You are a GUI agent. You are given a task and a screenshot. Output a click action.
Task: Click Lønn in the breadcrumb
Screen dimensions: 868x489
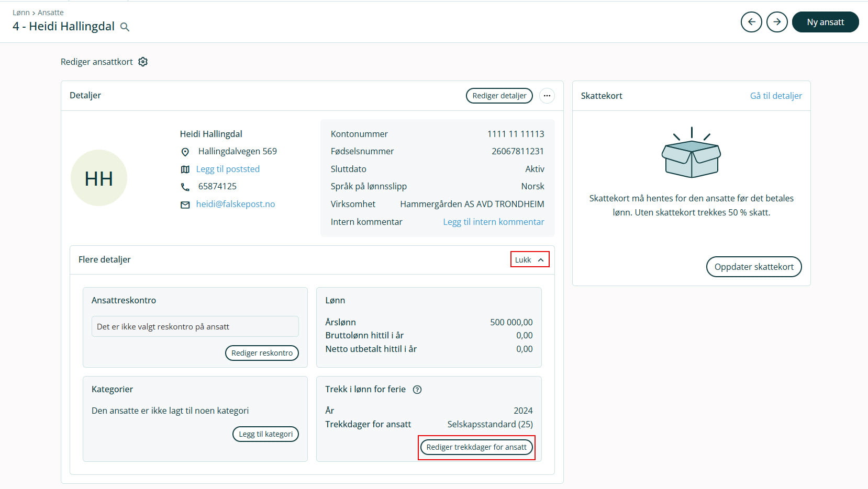click(21, 13)
